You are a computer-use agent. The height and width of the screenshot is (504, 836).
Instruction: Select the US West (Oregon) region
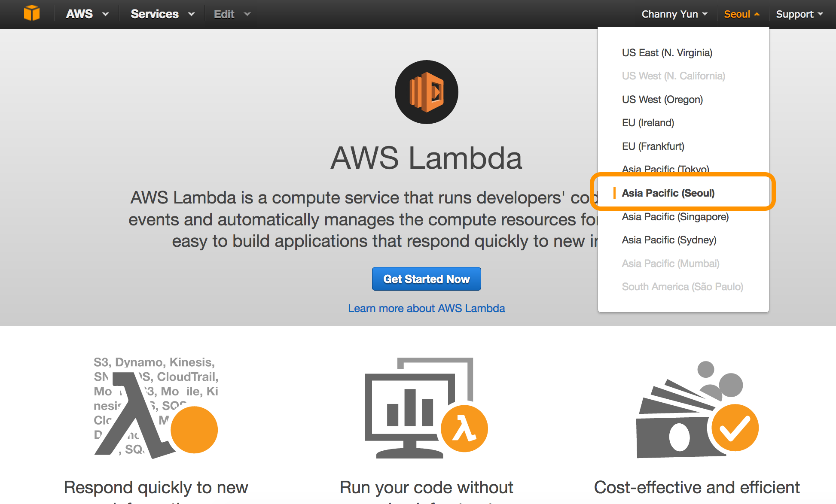click(662, 99)
